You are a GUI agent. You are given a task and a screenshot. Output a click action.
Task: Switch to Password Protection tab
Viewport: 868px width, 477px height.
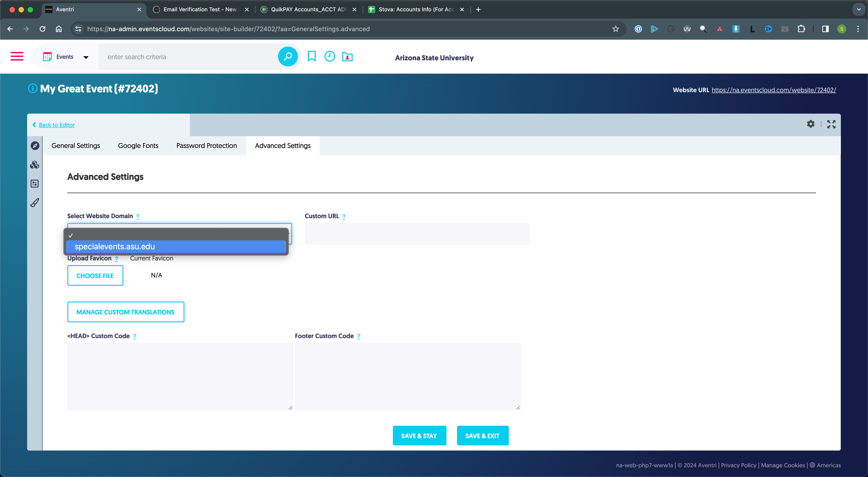(x=207, y=146)
